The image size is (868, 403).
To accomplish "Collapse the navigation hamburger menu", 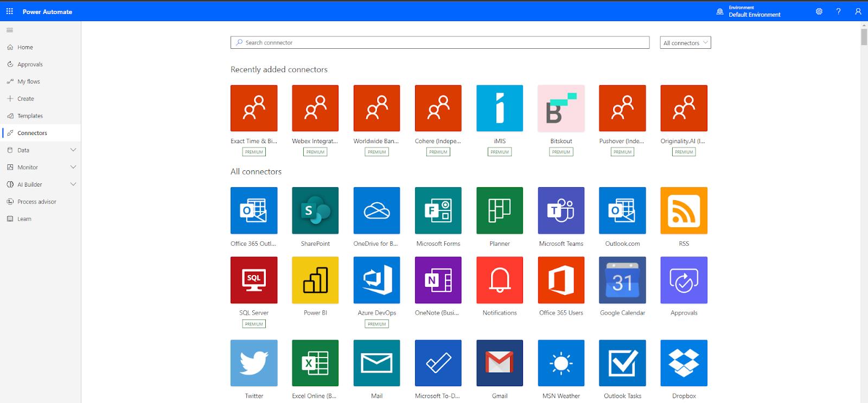I will 10,30.
